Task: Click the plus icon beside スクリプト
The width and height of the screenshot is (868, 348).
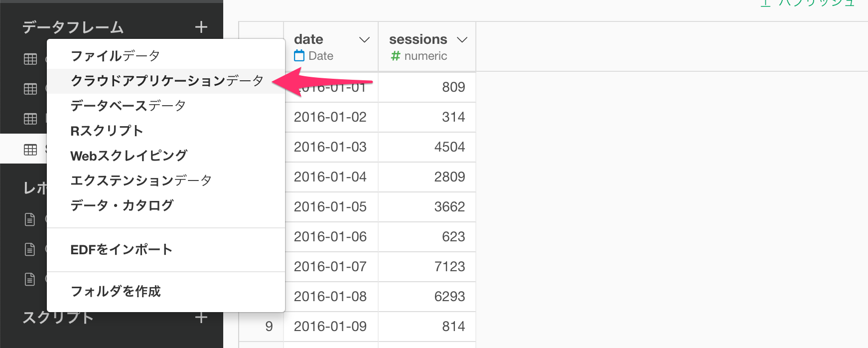Action: 201,317
